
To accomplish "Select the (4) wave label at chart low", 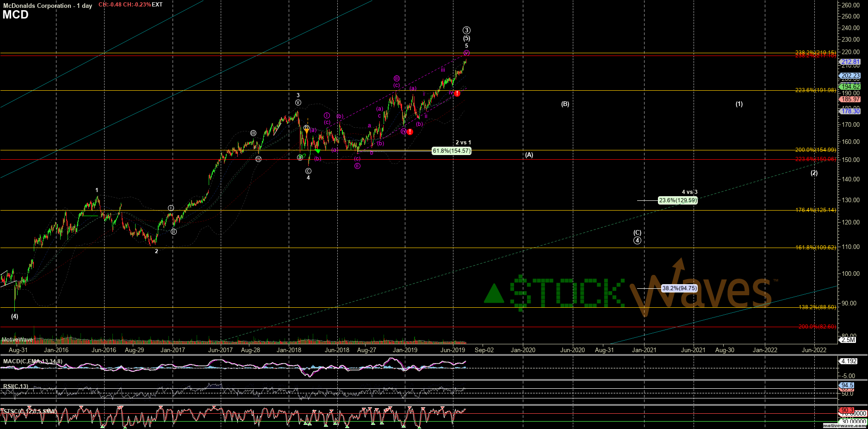I will pyautogui.click(x=15, y=317).
